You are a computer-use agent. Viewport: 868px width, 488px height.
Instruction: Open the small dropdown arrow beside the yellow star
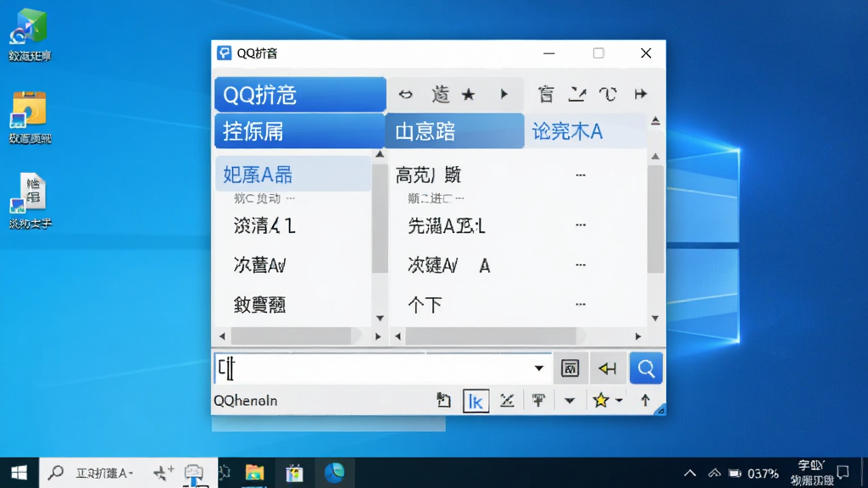(620, 401)
